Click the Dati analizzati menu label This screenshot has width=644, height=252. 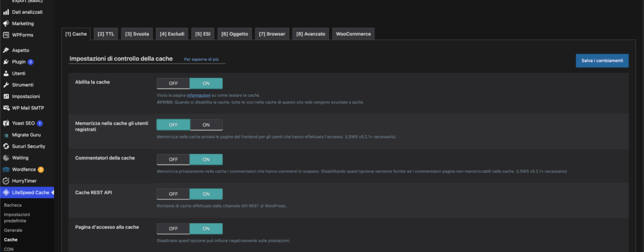point(27,12)
